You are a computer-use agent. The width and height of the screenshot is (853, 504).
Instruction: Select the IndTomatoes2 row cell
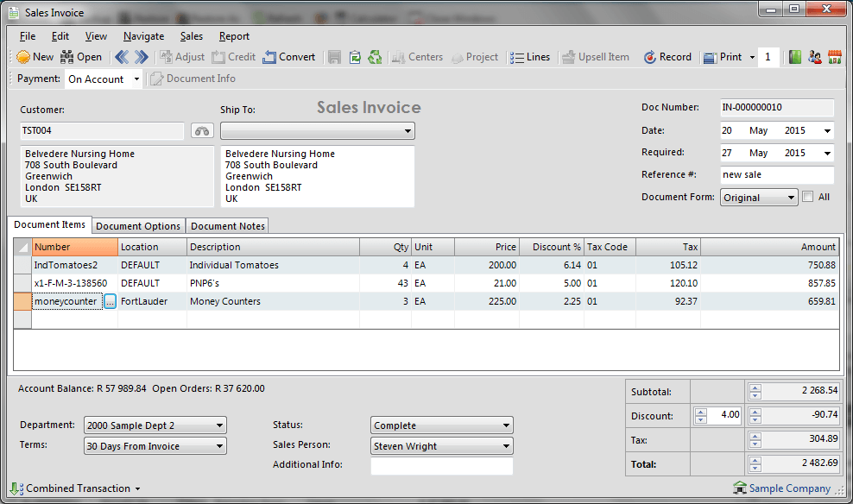coord(75,265)
